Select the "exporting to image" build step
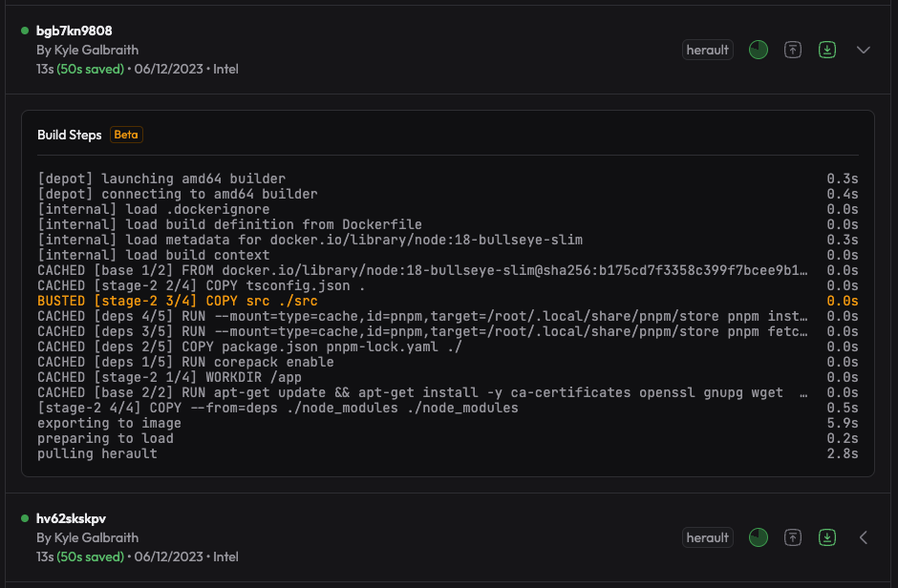This screenshot has width=898, height=588. pyautogui.click(x=109, y=423)
